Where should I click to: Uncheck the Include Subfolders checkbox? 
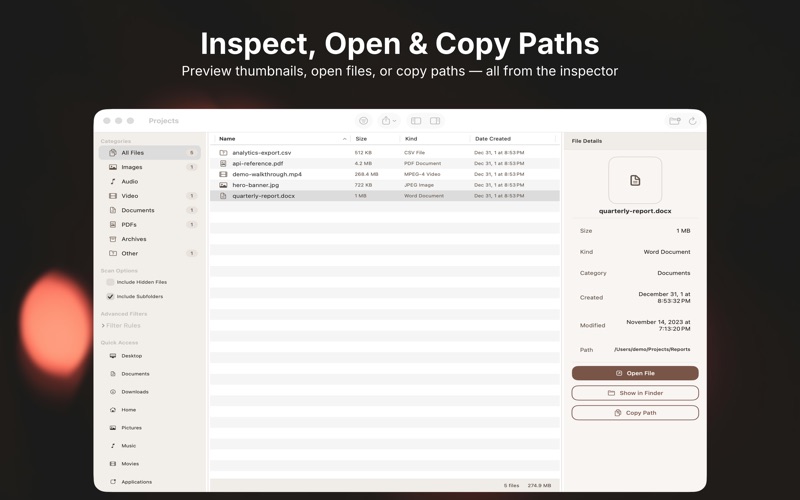(x=110, y=296)
